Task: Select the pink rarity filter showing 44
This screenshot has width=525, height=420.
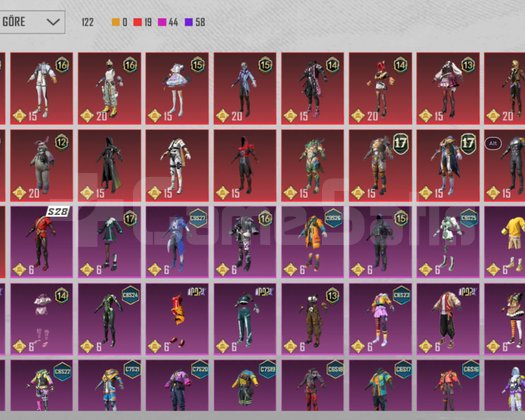Action: click(x=162, y=22)
